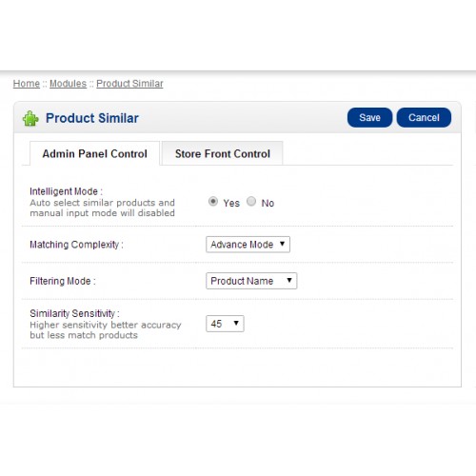Click the green puzzle piece module icon
Image resolution: width=476 pixels, height=476 pixels.
click(30, 118)
